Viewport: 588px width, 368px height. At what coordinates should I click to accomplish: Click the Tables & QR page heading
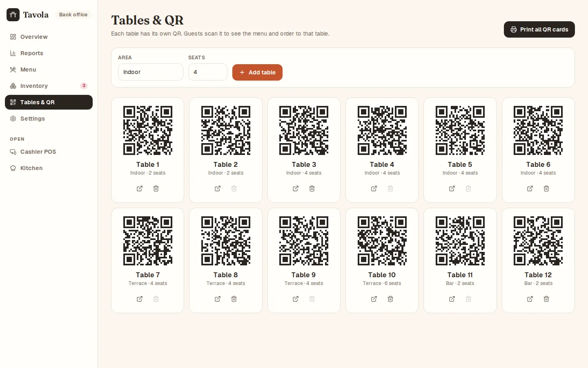click(147, 20)
